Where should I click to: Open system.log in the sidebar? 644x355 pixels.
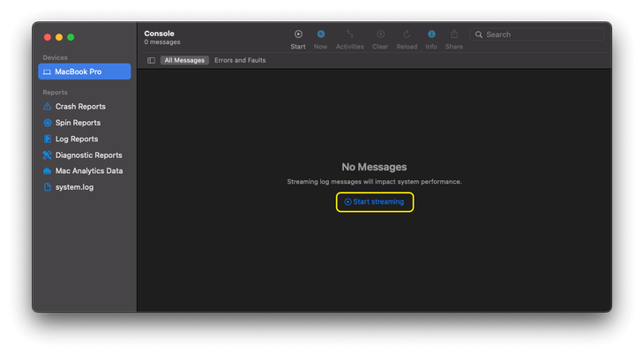74,187
